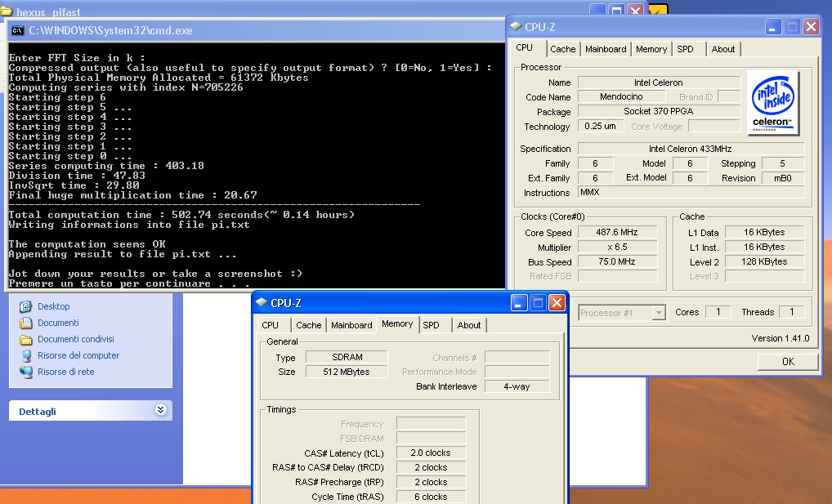Click the Bus Speed value 75.0 MHz

coord(617,261)
